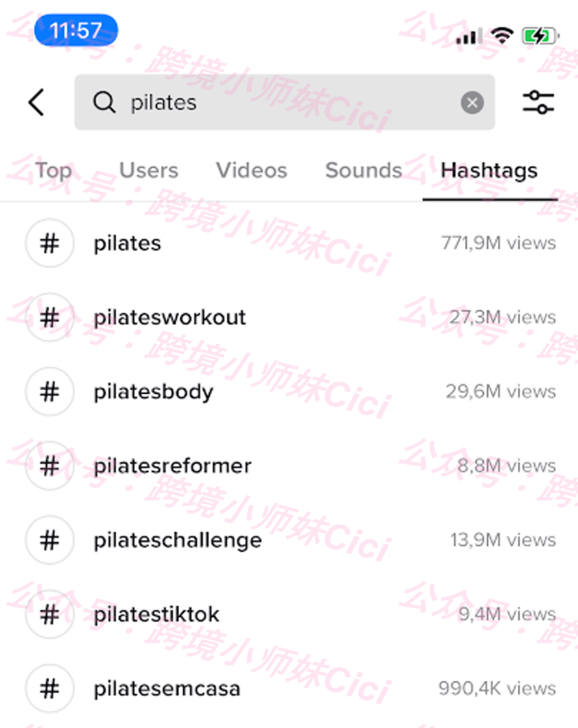
Task: Tap the back arrow icon
Action: click(36, 102)
